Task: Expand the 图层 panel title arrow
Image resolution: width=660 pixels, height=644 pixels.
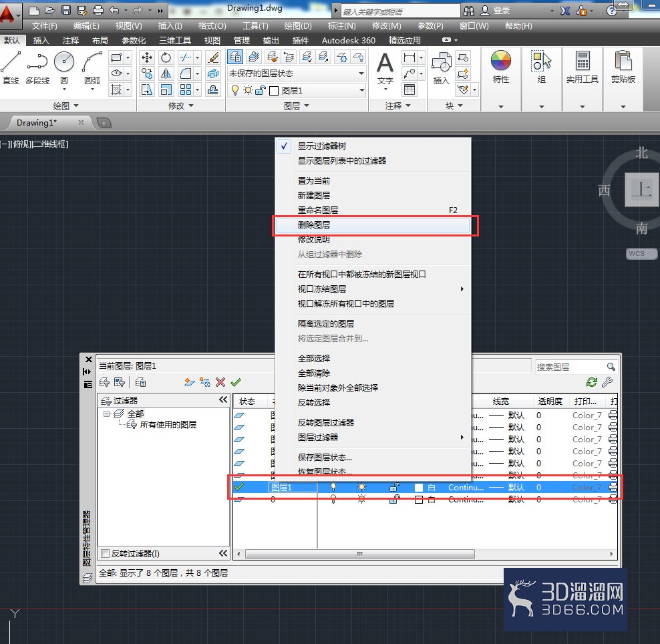Action: 307,106
